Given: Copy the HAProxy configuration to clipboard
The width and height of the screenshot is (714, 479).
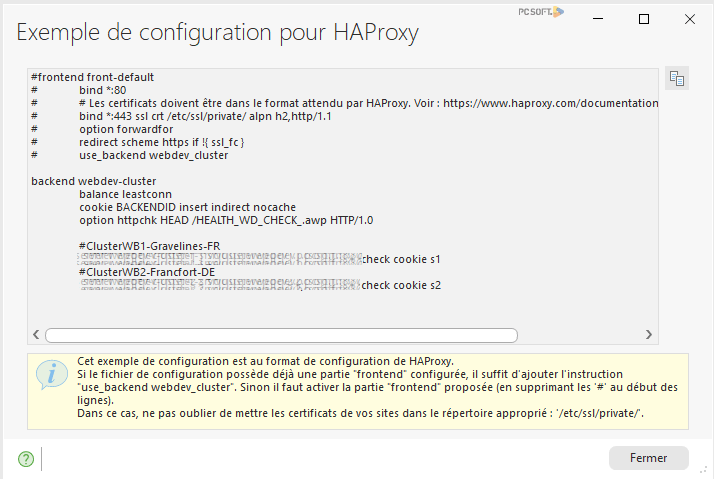Looking at the screenshot, I should pyautogui.click(x=677, y=78).
